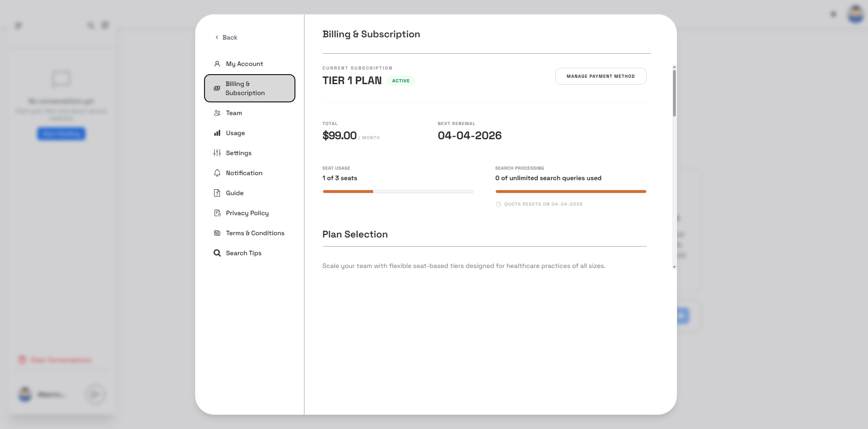Click the Notification bell icon
The image size is (868, 429).
[x=217, y=173]
